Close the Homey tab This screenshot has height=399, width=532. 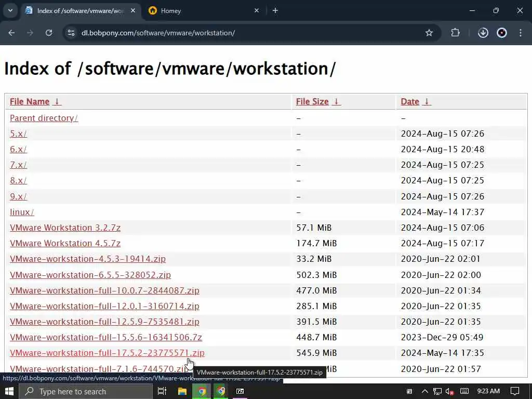coord(257,10)
